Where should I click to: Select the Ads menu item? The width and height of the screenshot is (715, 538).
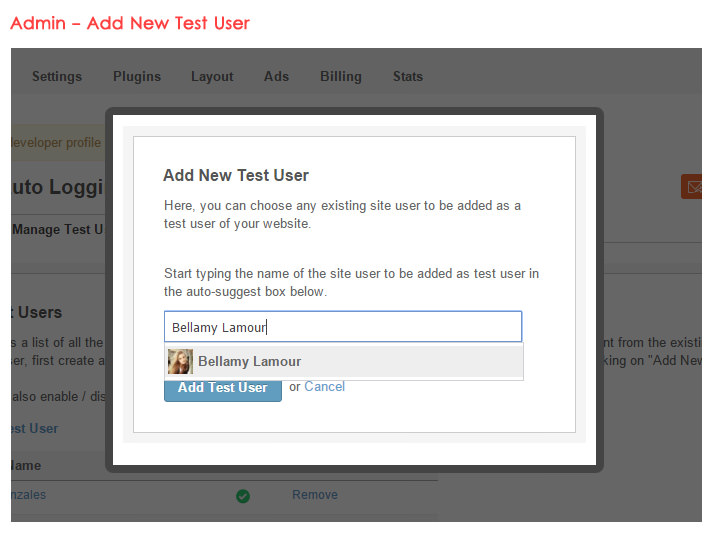click(x=276, y=76)
